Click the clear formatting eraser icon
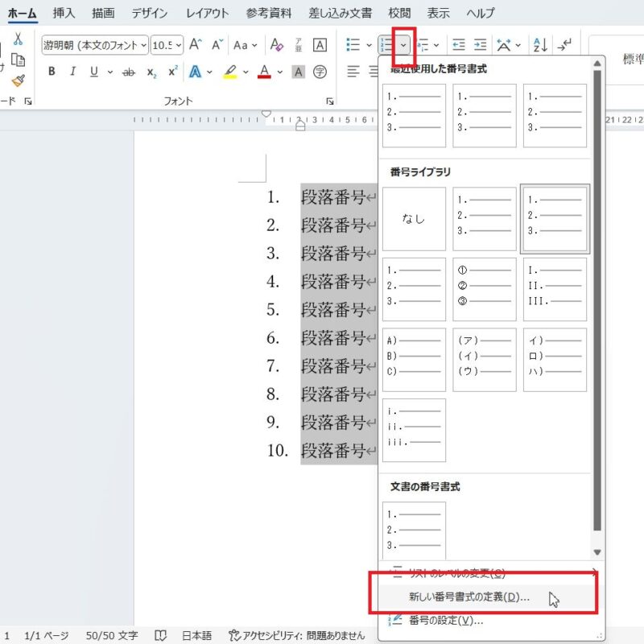 point(276,45)
